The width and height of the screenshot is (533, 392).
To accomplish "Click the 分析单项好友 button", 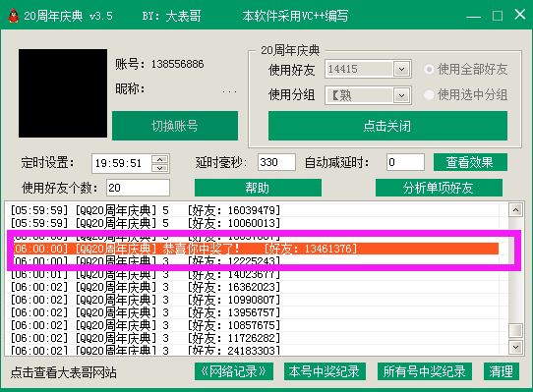I will [x=439, y=188].
